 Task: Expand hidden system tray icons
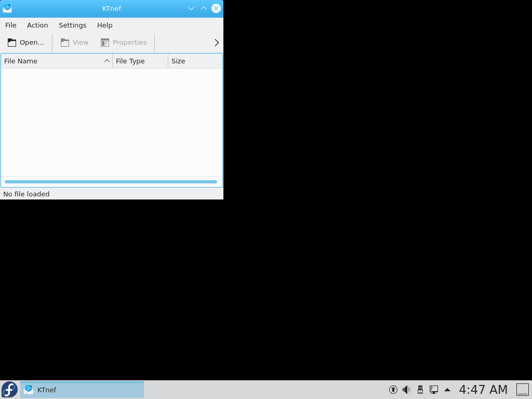pos(447,390)
